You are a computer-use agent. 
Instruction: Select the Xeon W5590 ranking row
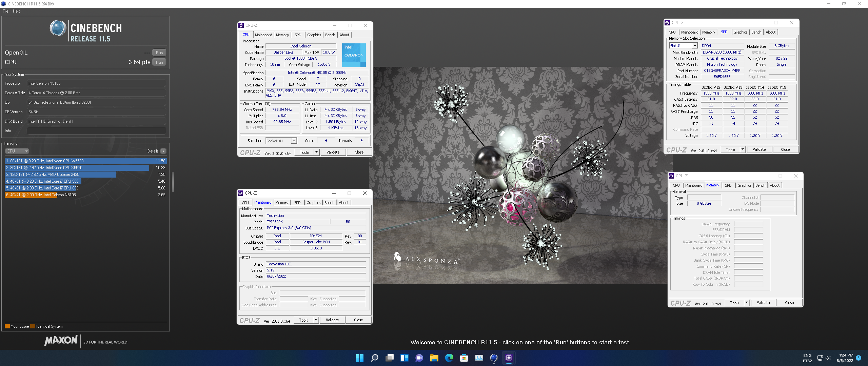pos(85,161)
